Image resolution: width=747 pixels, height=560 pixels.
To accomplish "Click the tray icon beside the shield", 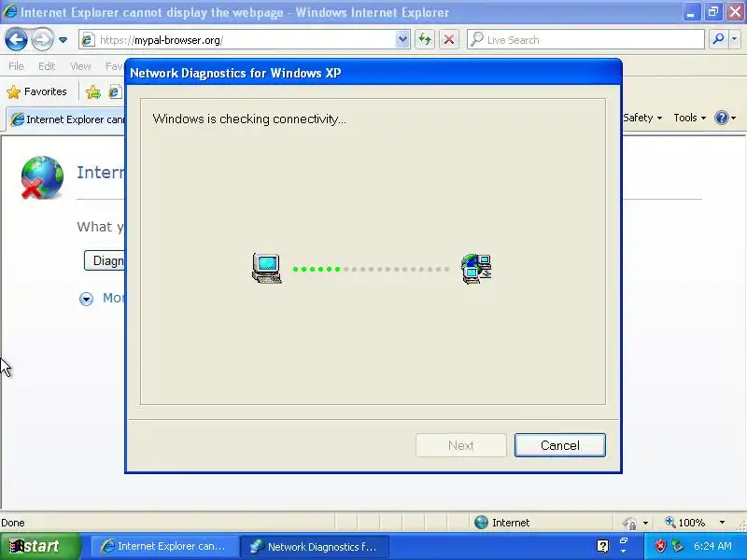I will tap(677, 546).
